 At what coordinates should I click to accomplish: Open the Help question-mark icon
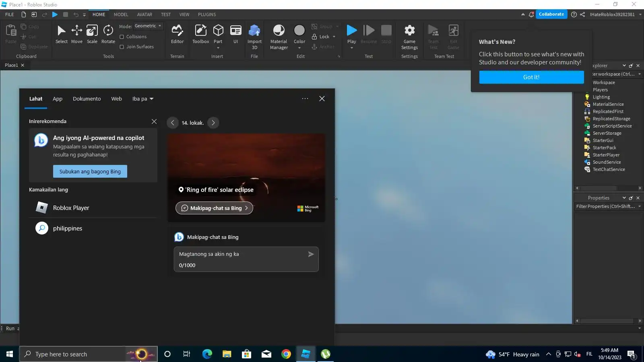click(x=574, y=14)
